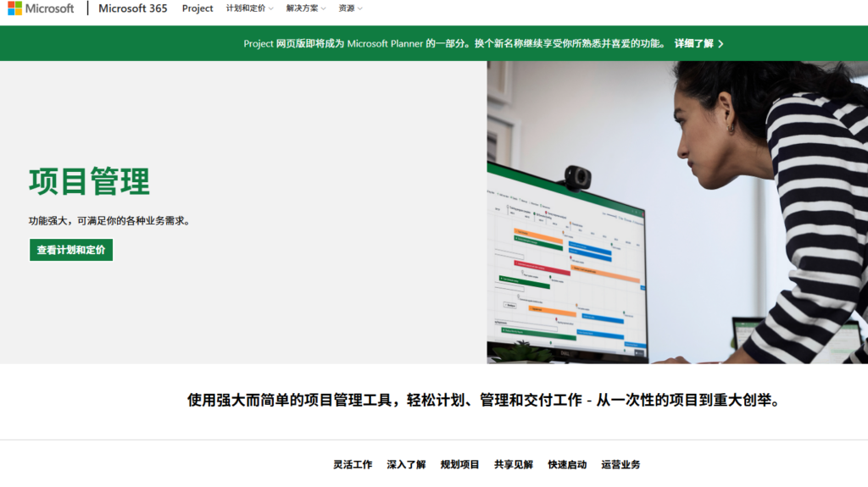This screenshot has height=487, width=868.
Task: Go to the Project home link
Action: click(x=198, y=8)
